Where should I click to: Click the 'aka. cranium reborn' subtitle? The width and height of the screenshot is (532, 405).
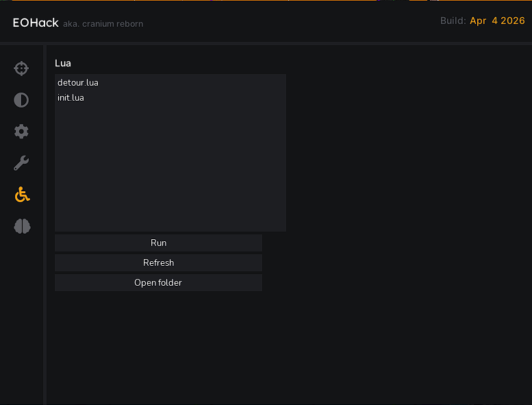pos(103,24)
